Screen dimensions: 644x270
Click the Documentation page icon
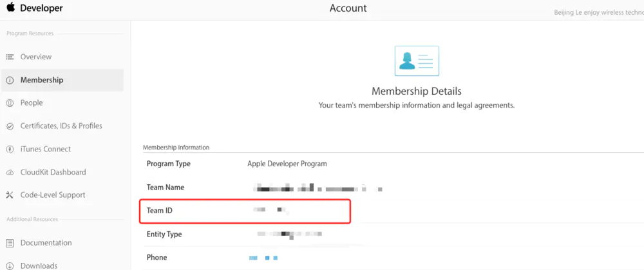tap(10, 243)
